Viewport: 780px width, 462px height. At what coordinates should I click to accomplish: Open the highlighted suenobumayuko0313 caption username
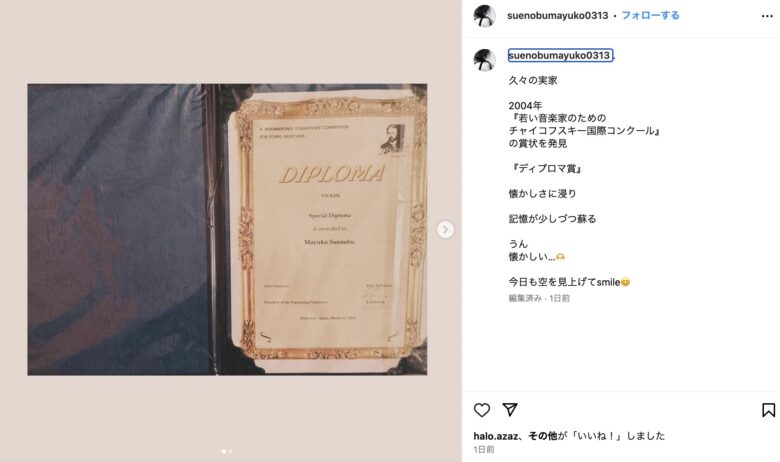point(560,55)
